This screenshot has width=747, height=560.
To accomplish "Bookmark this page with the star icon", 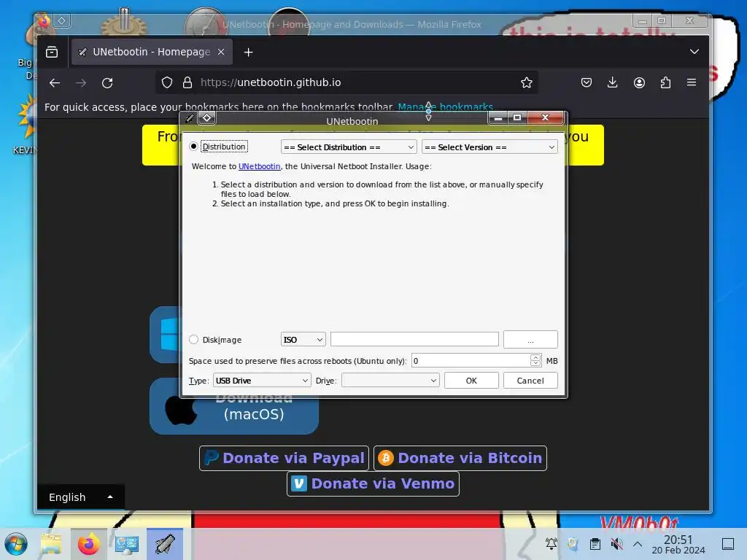I will 527,82.
